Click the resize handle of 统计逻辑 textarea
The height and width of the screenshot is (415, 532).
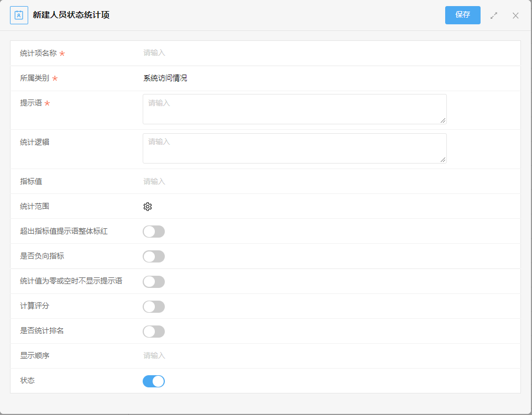pos(443,160)
